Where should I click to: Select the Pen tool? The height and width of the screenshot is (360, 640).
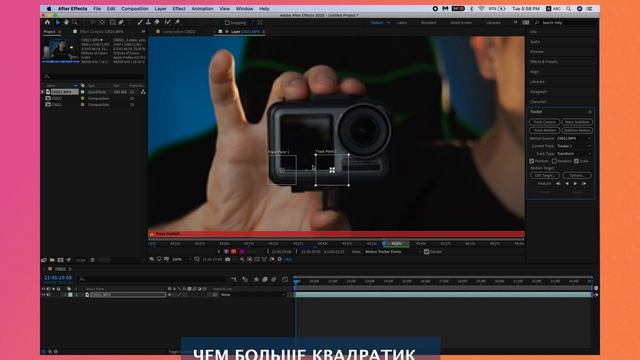click(x=121, y=22)
